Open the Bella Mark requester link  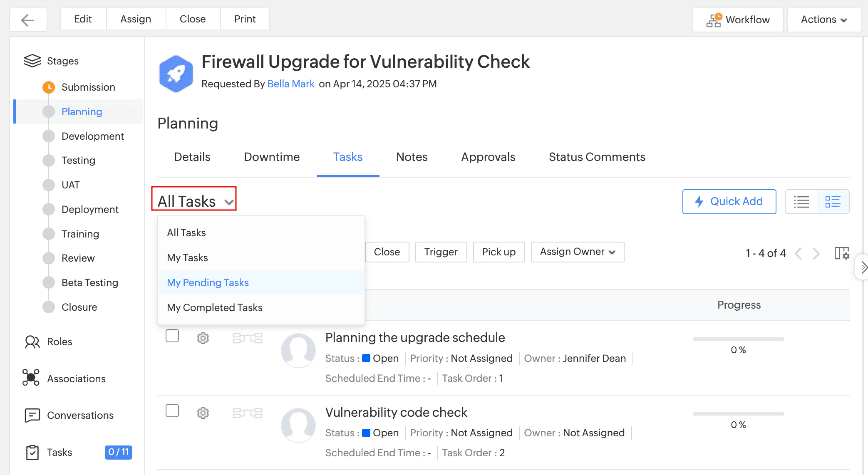(x=290, y=84)
